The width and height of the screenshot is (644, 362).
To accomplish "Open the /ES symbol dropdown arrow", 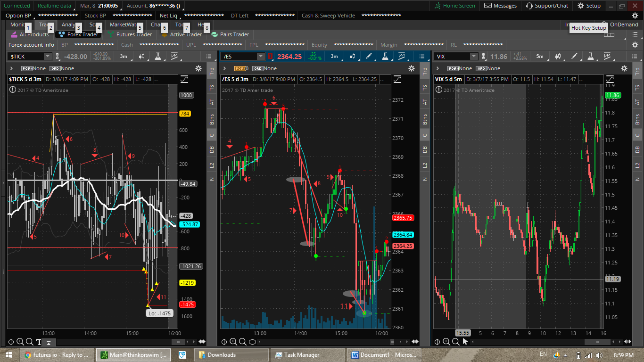I will pyautogui.click(x=261, y=57).
